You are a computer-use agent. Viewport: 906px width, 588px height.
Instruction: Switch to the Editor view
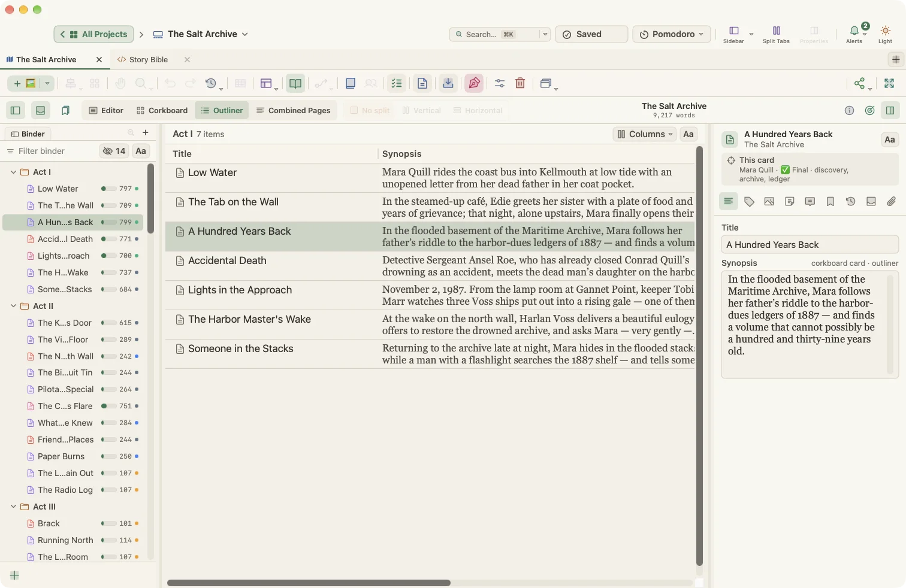point(106,110)
